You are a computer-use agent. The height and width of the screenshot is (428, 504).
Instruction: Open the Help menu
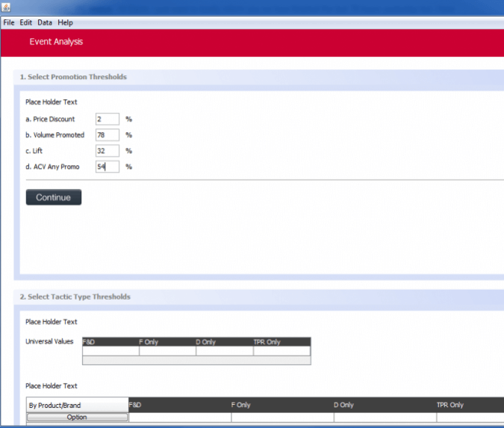(x=65, y=22)
